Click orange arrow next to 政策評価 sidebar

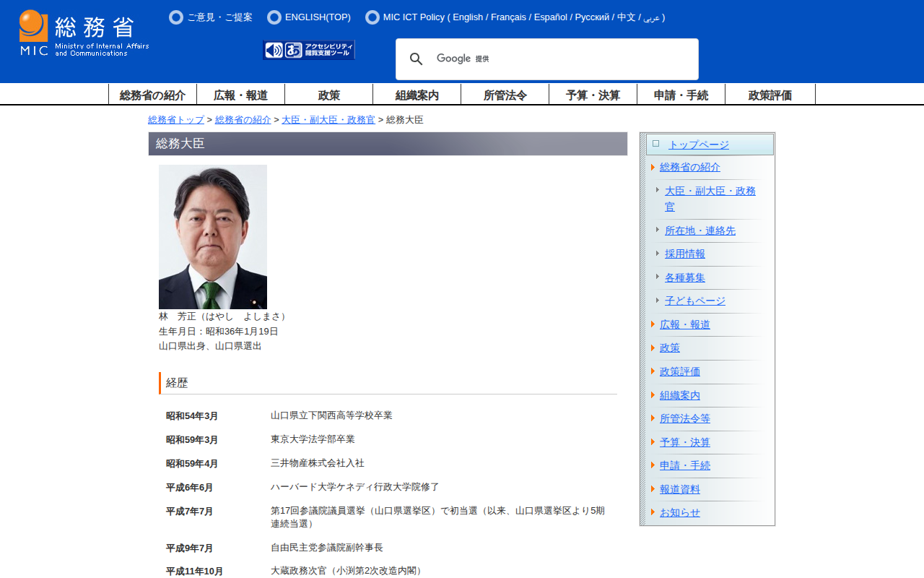tap(653, 371)
